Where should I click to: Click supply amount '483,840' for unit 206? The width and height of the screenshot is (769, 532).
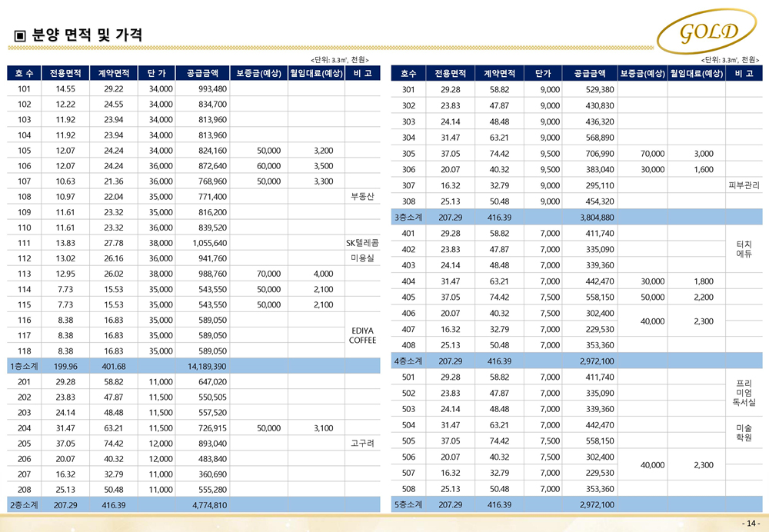213,459
